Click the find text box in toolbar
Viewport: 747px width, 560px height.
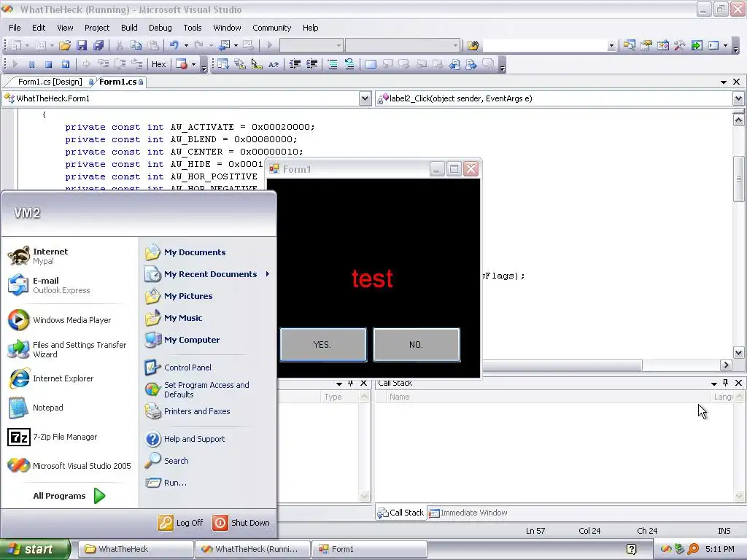(544, 46)
